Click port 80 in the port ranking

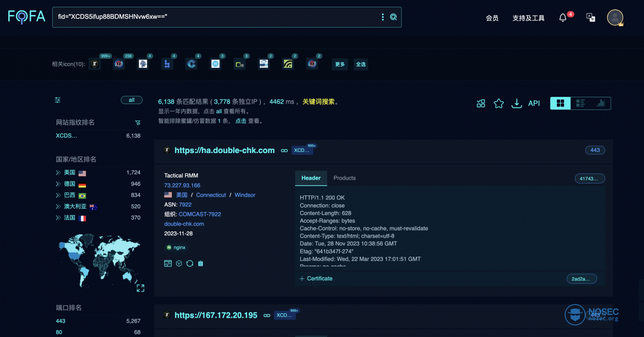pyautogui.click(x=59, y=332)
